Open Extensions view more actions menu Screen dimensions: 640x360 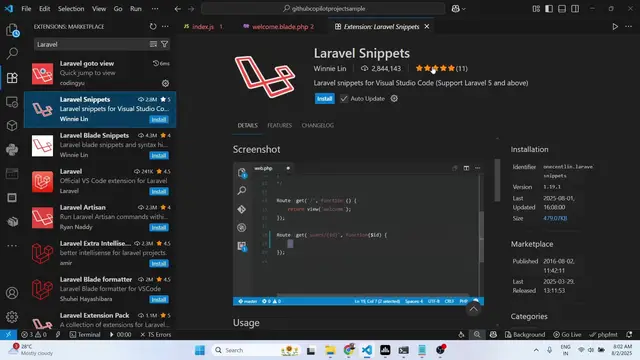(x=165, y=27)
